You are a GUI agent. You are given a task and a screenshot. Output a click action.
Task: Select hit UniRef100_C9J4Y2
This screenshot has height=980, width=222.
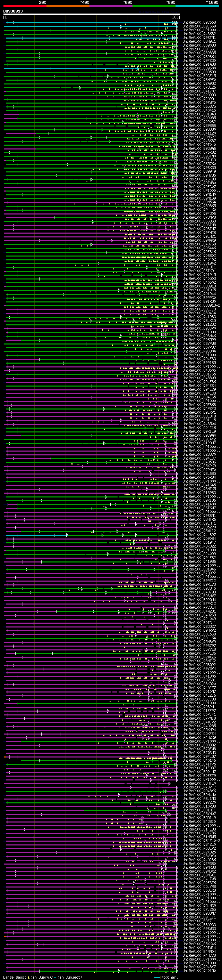[199, 439]
